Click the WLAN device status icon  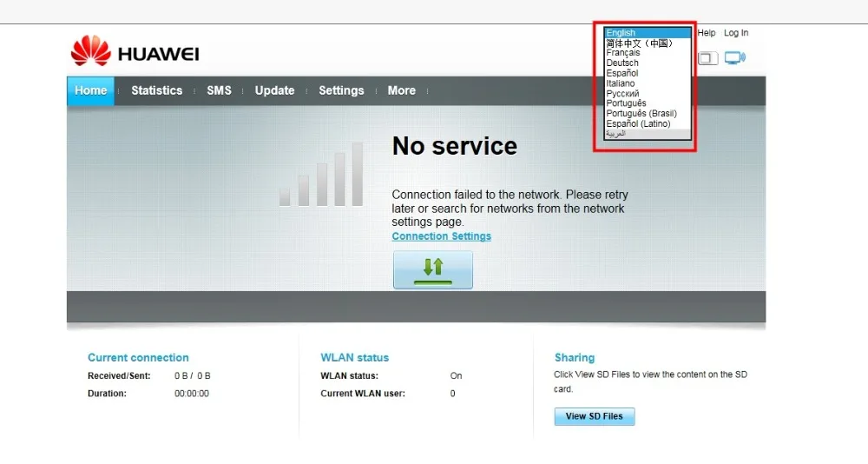(x=735, y=57)
